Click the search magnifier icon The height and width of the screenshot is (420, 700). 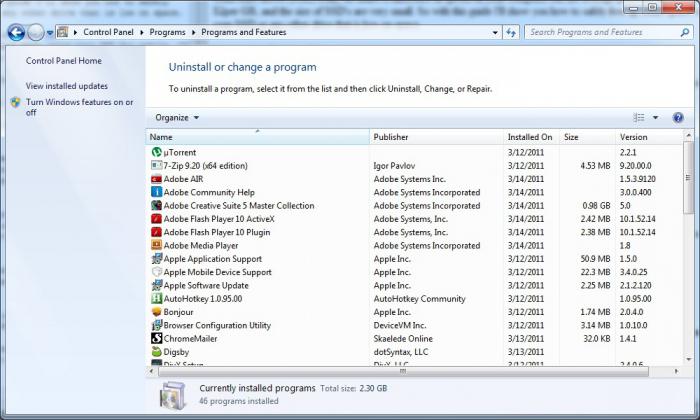(x=684, y=32)
